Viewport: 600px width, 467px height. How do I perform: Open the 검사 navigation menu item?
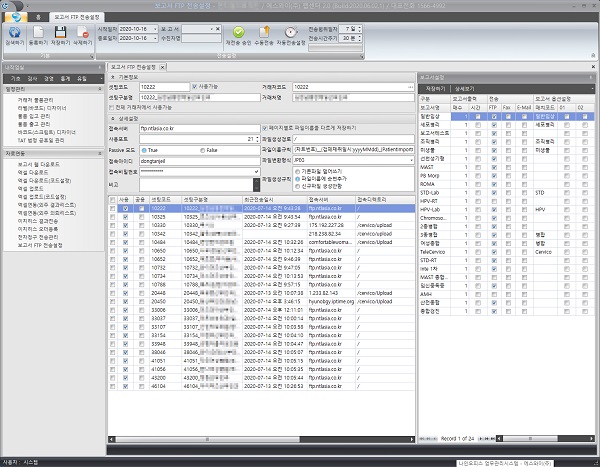(x=32, y=79)
